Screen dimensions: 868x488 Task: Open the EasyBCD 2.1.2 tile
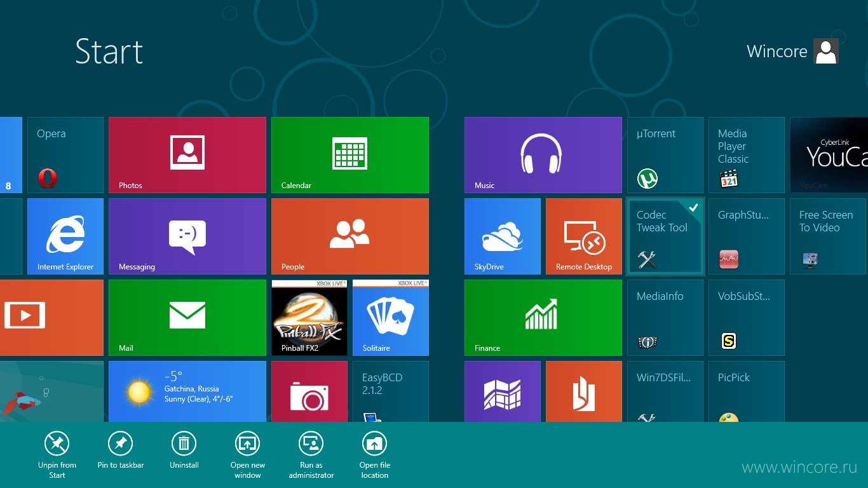391,391
